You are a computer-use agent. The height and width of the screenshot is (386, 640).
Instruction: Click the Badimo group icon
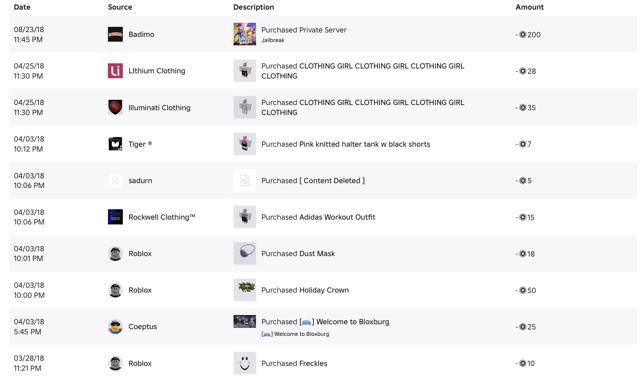click(115, 34)
